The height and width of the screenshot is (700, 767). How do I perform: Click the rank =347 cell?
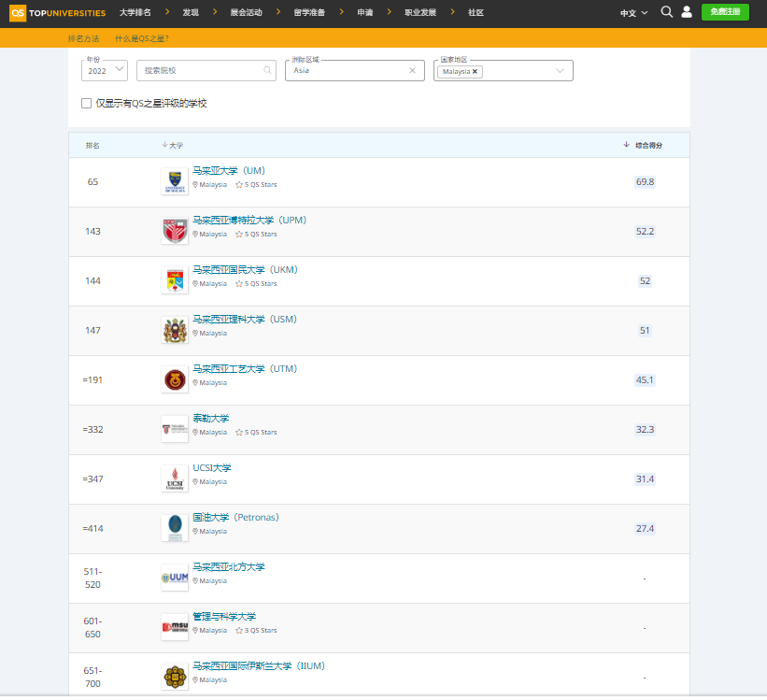(x=92, y=479)
